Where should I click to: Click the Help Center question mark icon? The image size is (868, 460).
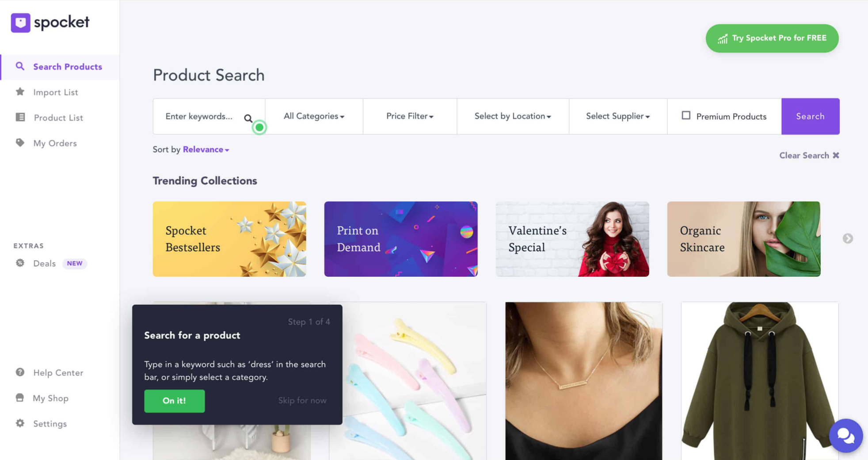click(20, 372)
